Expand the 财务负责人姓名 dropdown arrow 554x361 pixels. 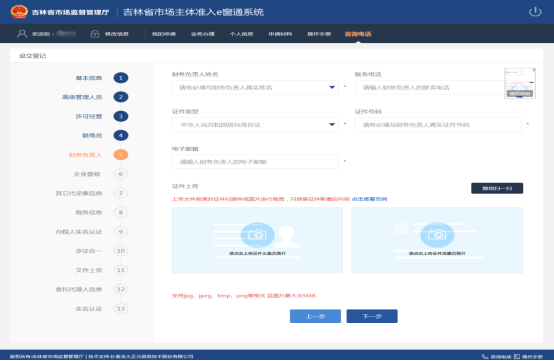pos(332,87)
